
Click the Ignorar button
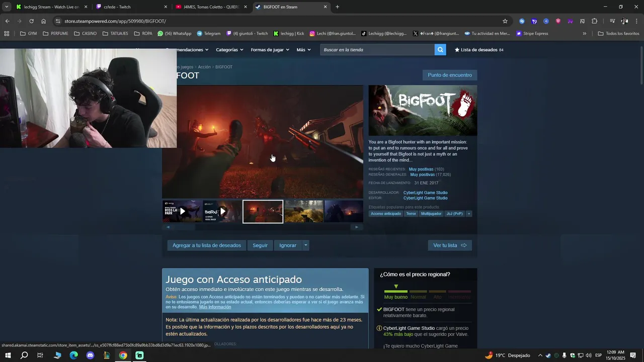(x=288, y=245)
